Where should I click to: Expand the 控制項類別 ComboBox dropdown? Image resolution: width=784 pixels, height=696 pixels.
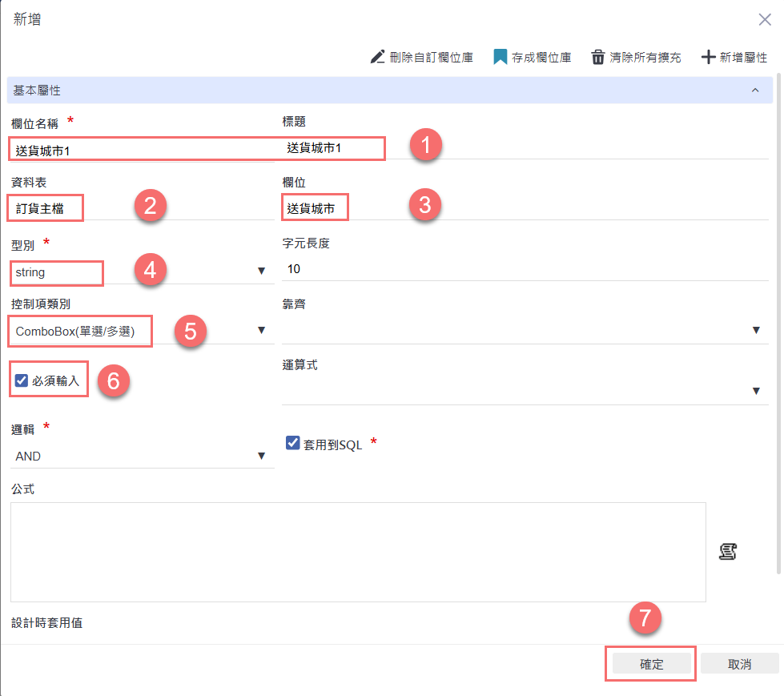pos(141,330)
